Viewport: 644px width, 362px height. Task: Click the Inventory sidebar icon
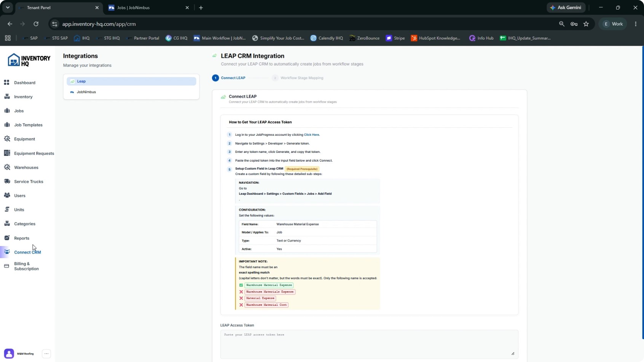coord(6,97)
